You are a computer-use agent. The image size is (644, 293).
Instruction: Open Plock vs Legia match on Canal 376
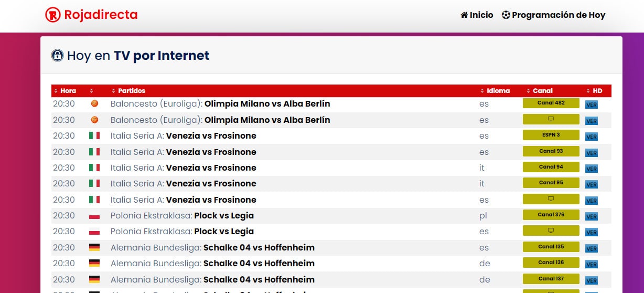pos(223,216)
